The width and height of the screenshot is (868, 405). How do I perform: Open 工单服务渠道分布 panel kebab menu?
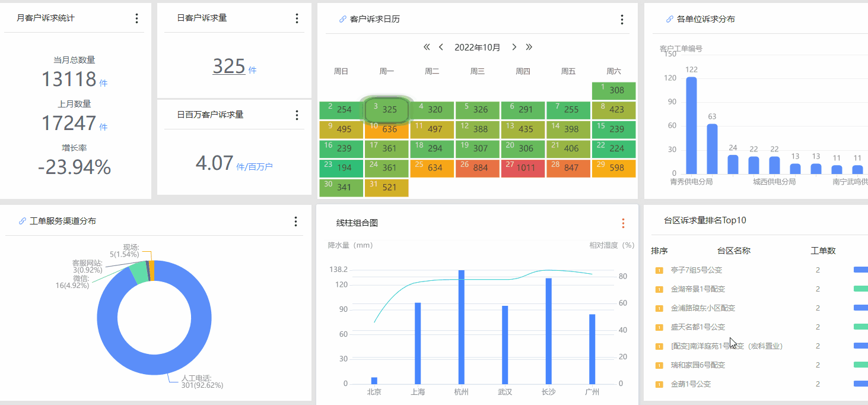(x=295, y=222)
